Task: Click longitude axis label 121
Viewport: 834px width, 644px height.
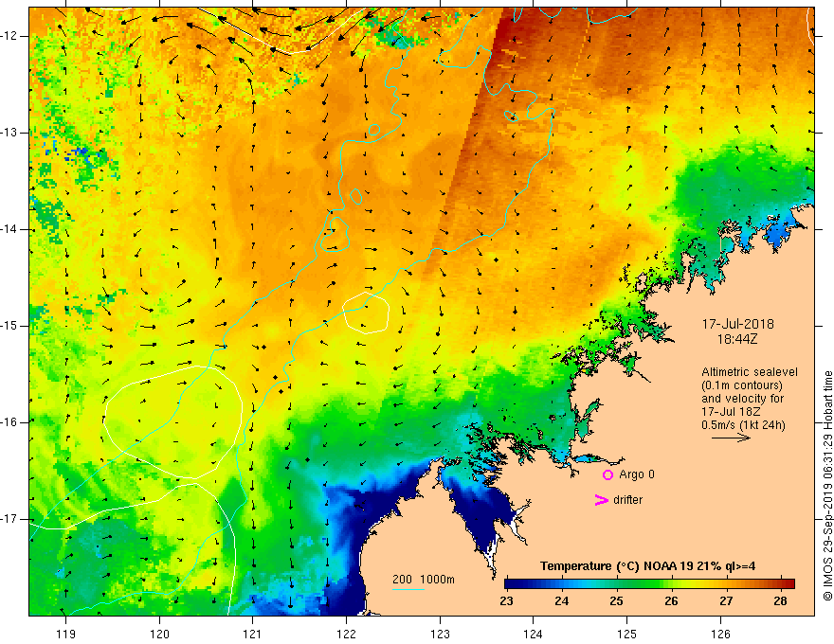Action: click(x=253, y=634)
